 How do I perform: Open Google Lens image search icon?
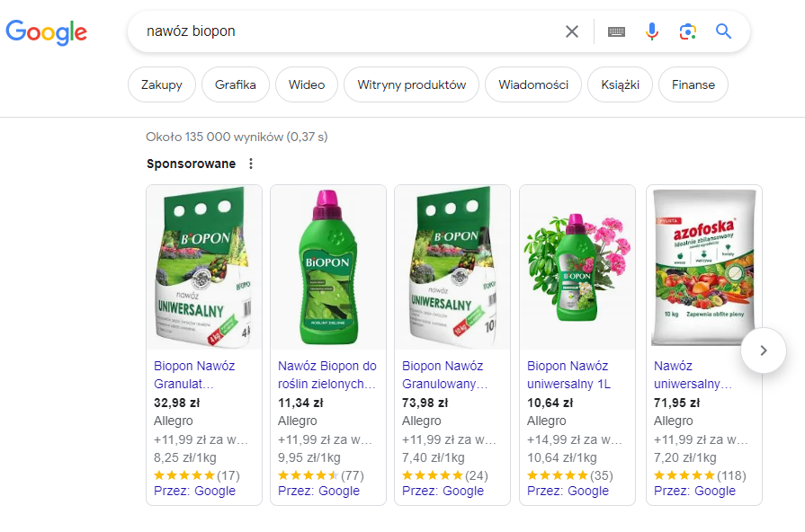[688, 31]
